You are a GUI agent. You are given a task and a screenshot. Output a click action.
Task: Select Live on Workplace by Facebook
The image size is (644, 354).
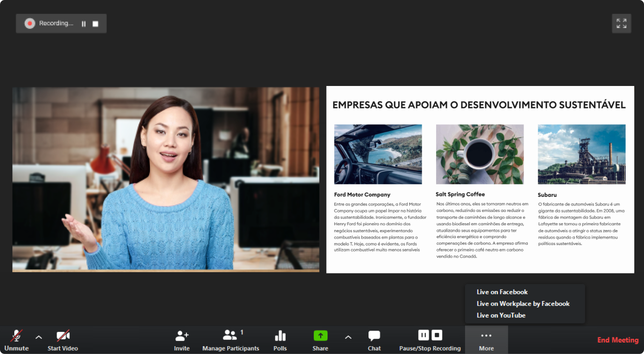coord(523,303)
